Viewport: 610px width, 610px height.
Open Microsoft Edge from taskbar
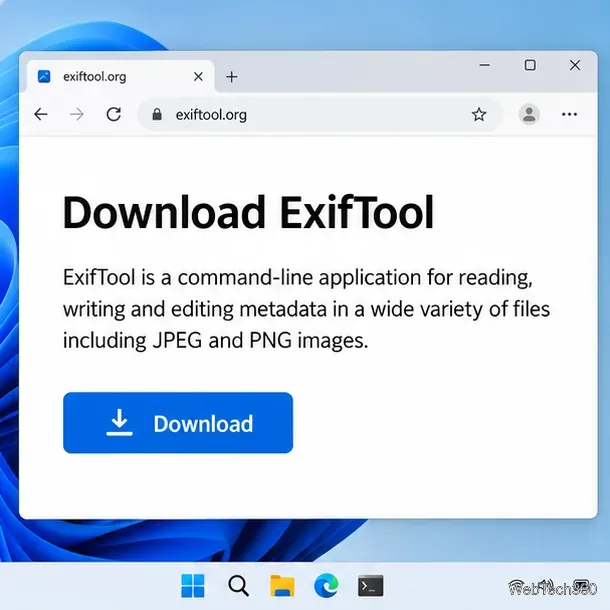point(326,585)
